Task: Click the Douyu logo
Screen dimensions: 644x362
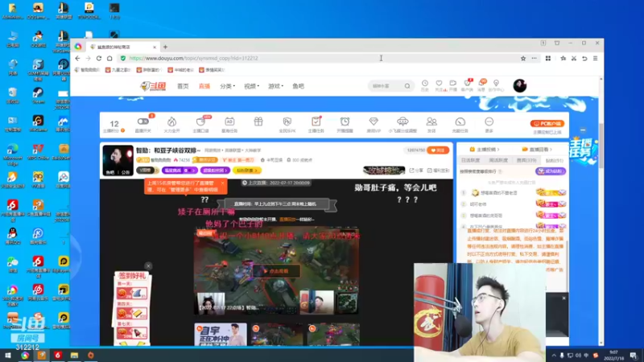Action: (x=153, y=86)
